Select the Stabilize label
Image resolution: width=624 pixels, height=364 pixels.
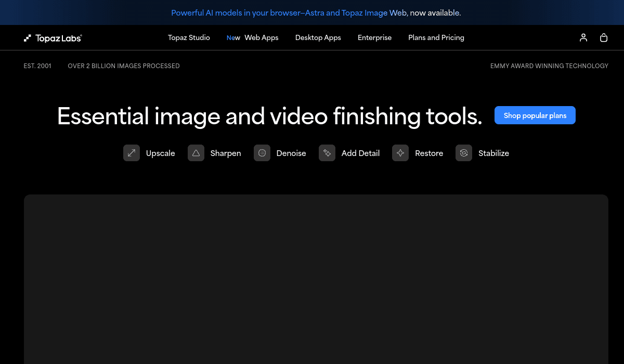click(x=493, y=153)
